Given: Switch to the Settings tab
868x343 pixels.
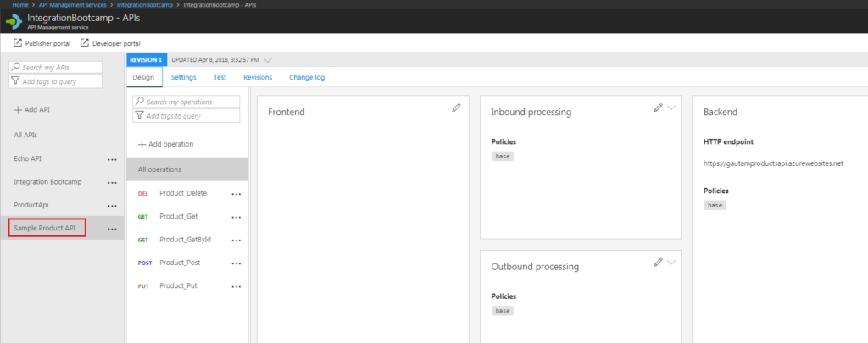Looking at the screenshot, I should point(183,77).
